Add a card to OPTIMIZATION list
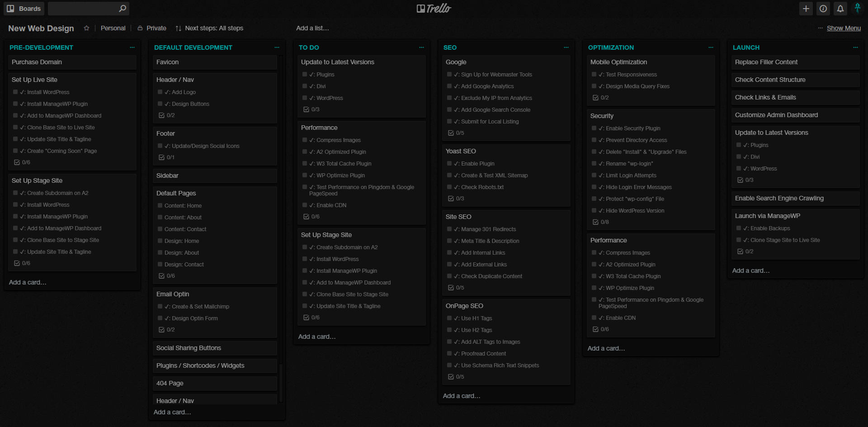The height and width of the screenshot is (427, 868). 606,348
